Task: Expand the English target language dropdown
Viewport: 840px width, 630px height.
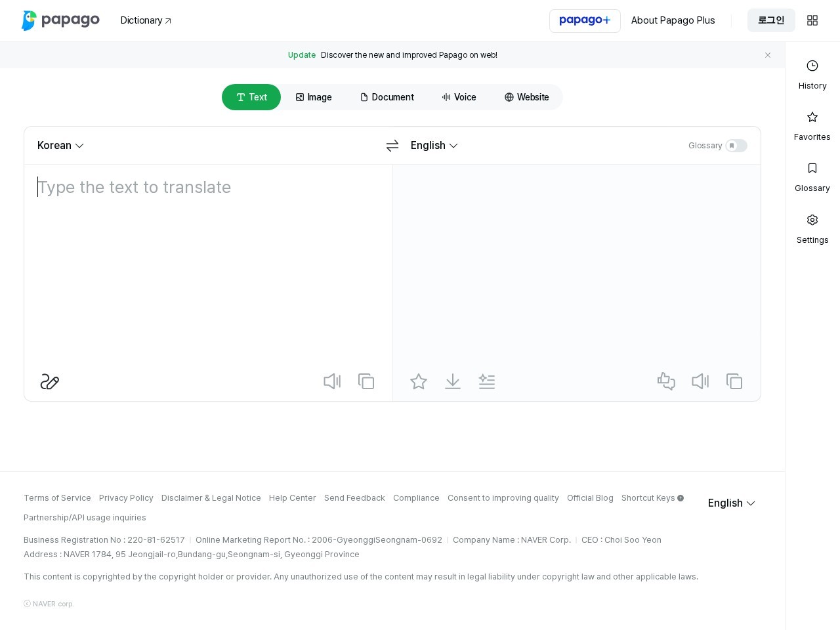Action: 434,146
